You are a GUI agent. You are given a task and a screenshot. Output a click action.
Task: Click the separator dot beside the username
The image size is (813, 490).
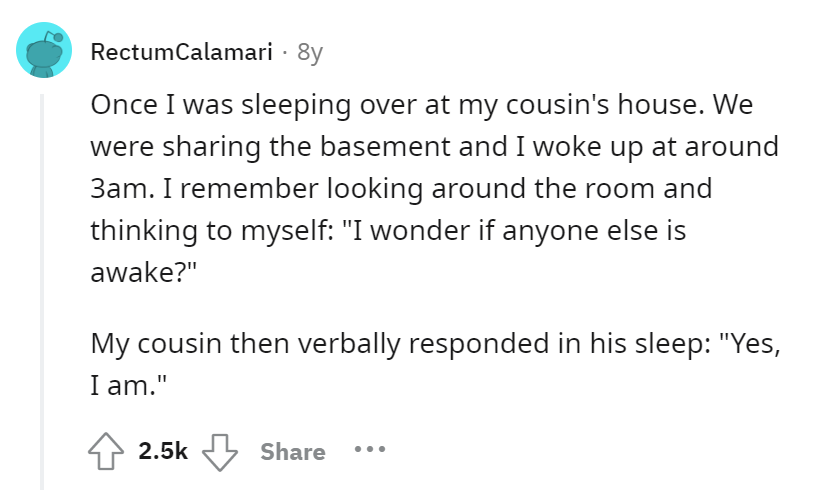point(285,52)
